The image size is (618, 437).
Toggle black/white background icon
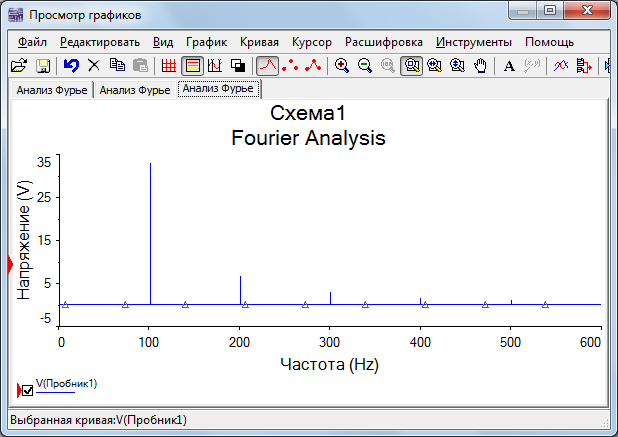pos(238,65)
